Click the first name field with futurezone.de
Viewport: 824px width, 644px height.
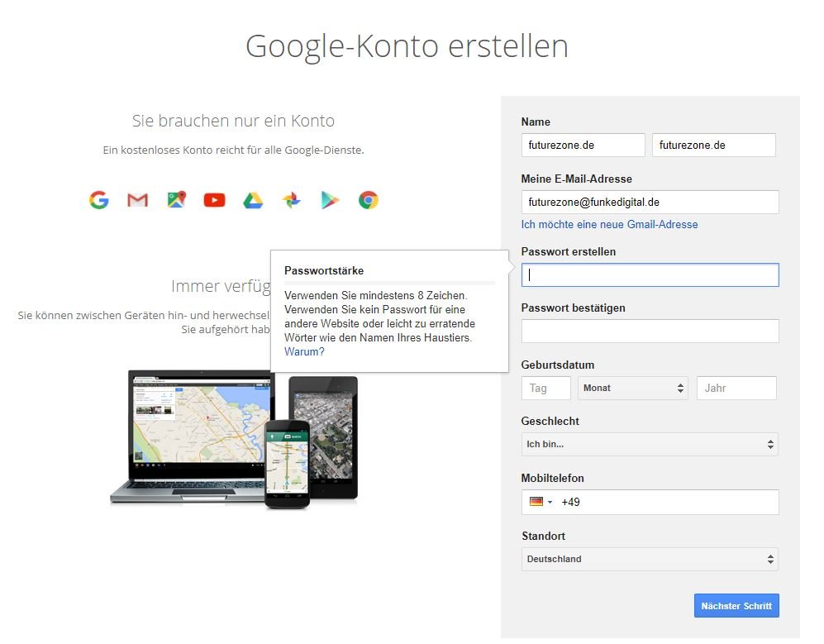[x=583, y=145]
